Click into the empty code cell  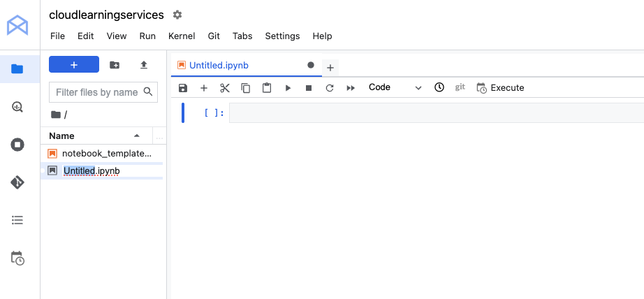click(x=436, y=113)
